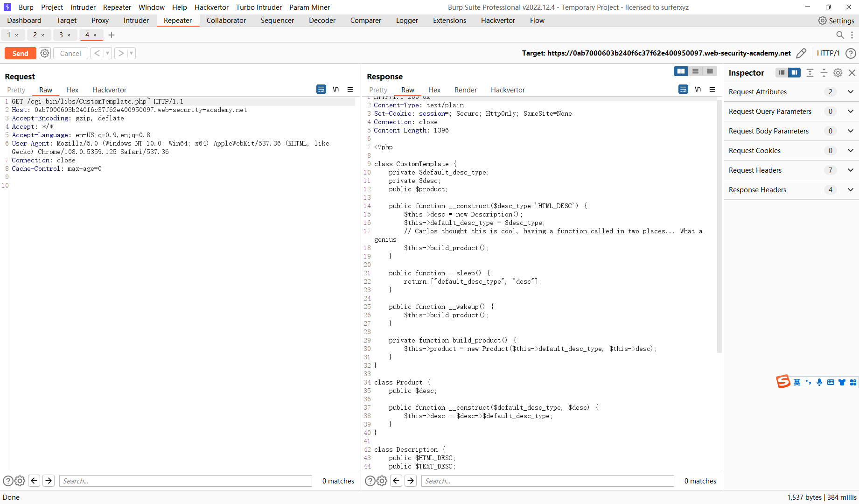Open send options gear next to Send
Image resolution: width=859 pixels, height=504 pixels.
click(x=45, y=53)
